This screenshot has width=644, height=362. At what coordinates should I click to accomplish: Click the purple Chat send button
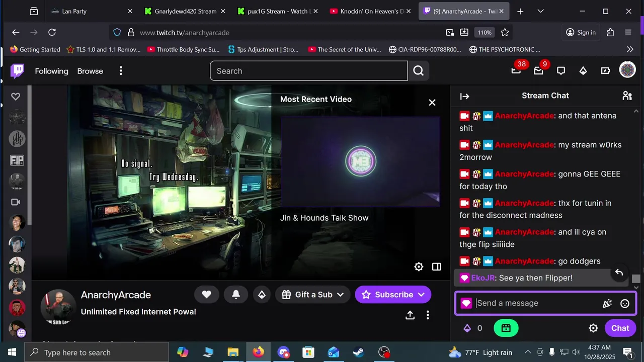click(620, 328)
